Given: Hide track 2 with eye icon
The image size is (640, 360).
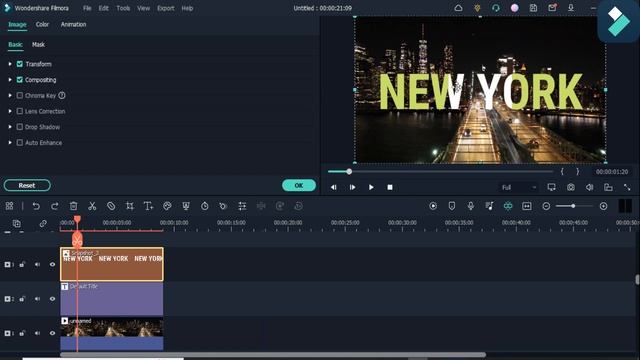Looking at the screenshot, I should coord(52,299).
